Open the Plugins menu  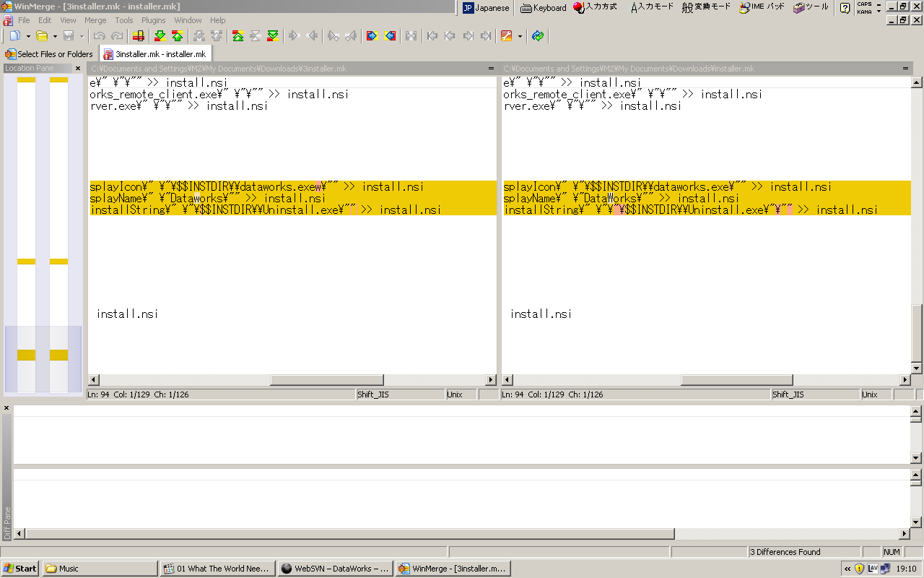pyautogui.click(x=153, y=20)
